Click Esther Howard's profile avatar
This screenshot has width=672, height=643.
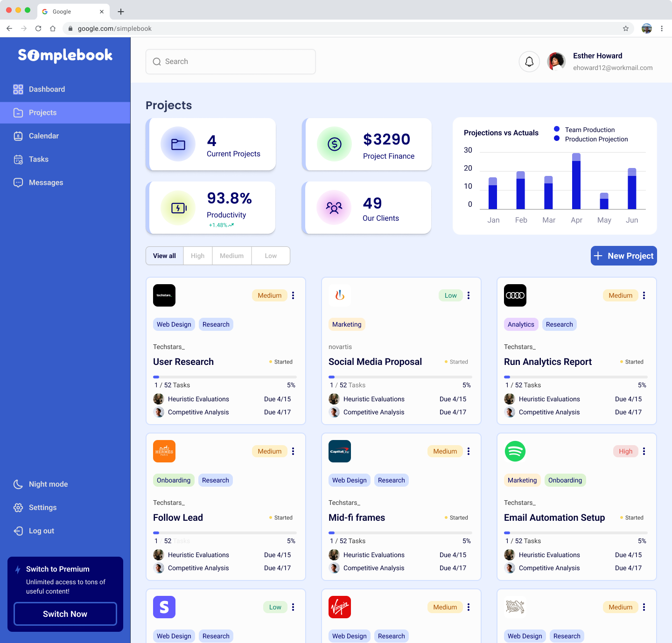[x=556, y=62]
